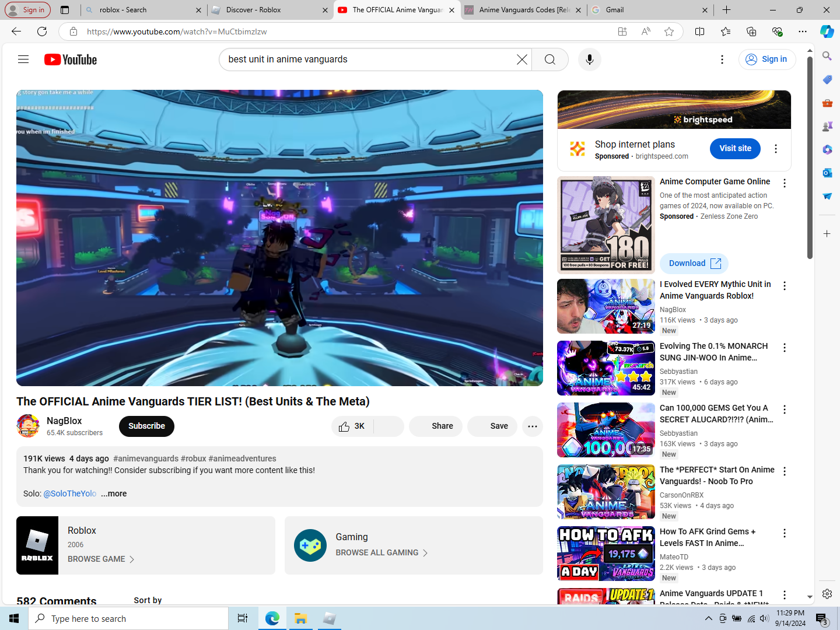This screenshot has height=630, width=840.
Task: Open YouTube settings three-dot menu
Action: click(722, 60)
